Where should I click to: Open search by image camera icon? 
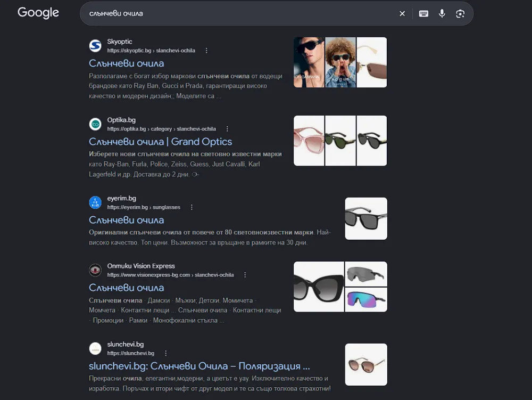point(460,14)
